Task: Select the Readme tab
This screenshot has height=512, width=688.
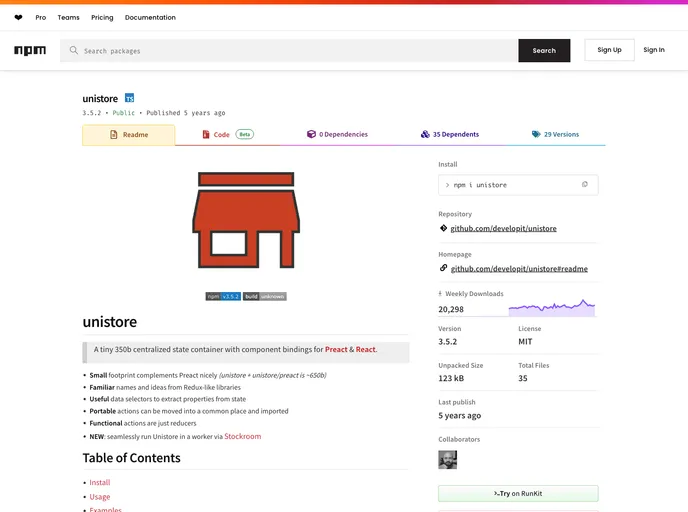Action: pos(129,135)
